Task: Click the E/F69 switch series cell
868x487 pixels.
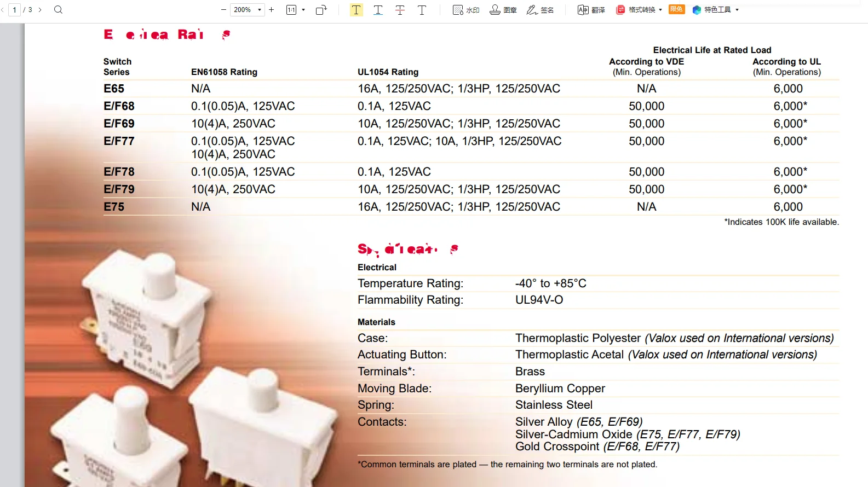Action: point(119,124)
